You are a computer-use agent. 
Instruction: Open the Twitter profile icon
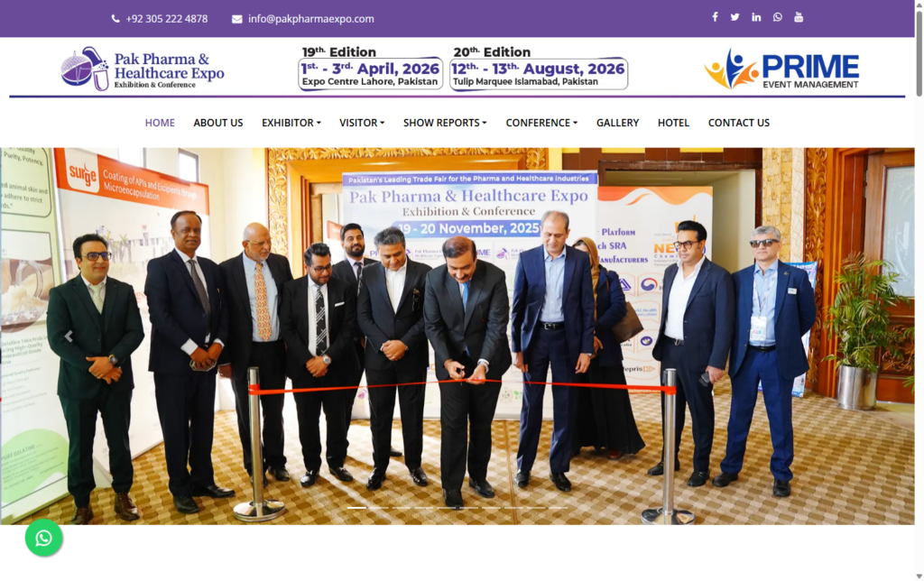pyautogui.click(x=735, y=17)
